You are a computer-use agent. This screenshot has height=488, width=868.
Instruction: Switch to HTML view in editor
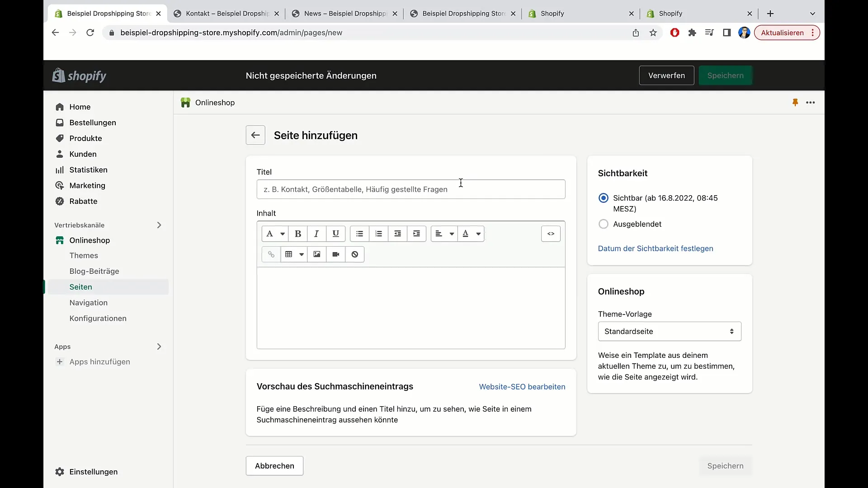point(551,234)
